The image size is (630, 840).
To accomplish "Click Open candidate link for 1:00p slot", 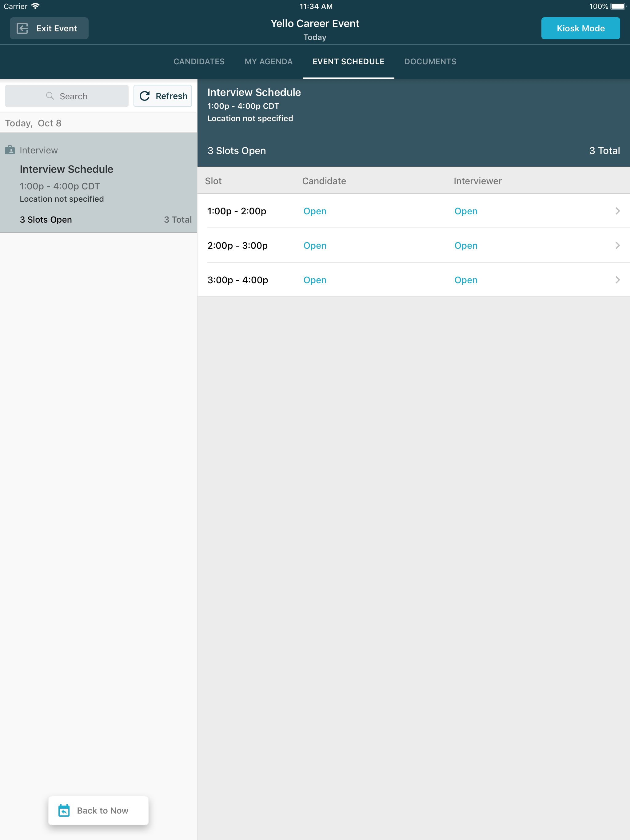I will point(315,211).
